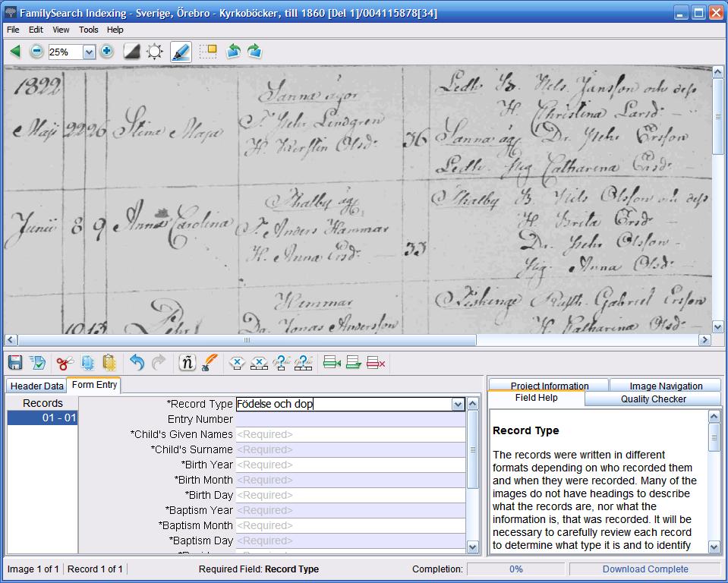
Task: Toggle the highlight marker tool
Action: click(x=181, y=52)
